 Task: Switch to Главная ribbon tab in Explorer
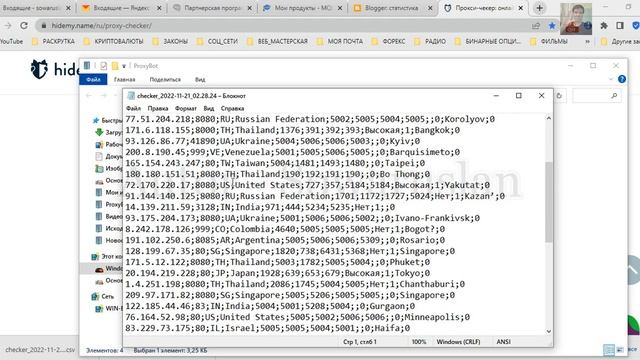(124, 80)
